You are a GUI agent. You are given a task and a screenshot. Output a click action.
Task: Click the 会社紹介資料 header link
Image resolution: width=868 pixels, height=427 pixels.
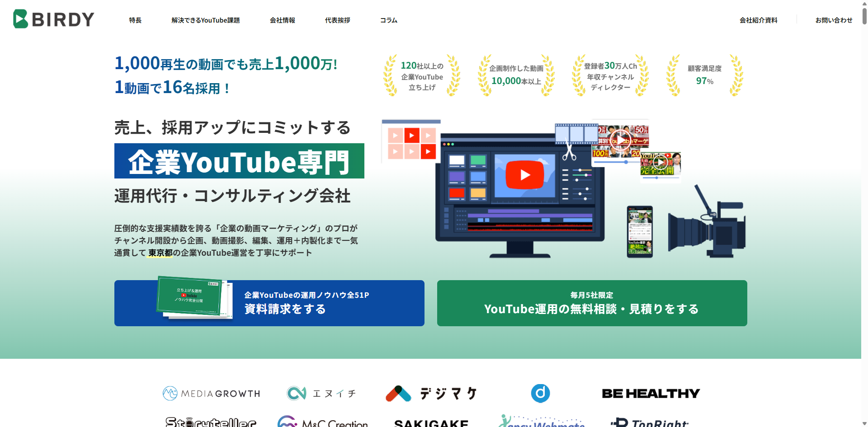[x=758, y=20]
